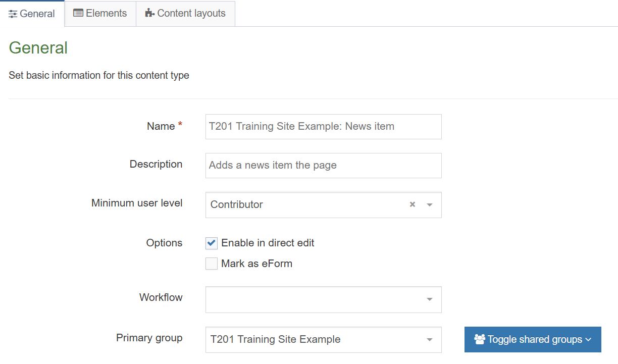Click the Toggle shared groups button

point(532,339)
